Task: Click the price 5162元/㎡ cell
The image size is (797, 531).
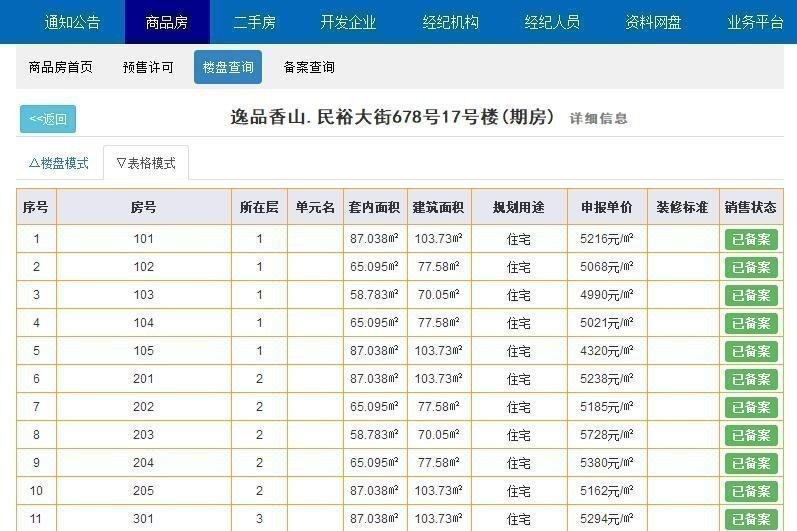Action: pyautogui.click(x=607, y=490)
